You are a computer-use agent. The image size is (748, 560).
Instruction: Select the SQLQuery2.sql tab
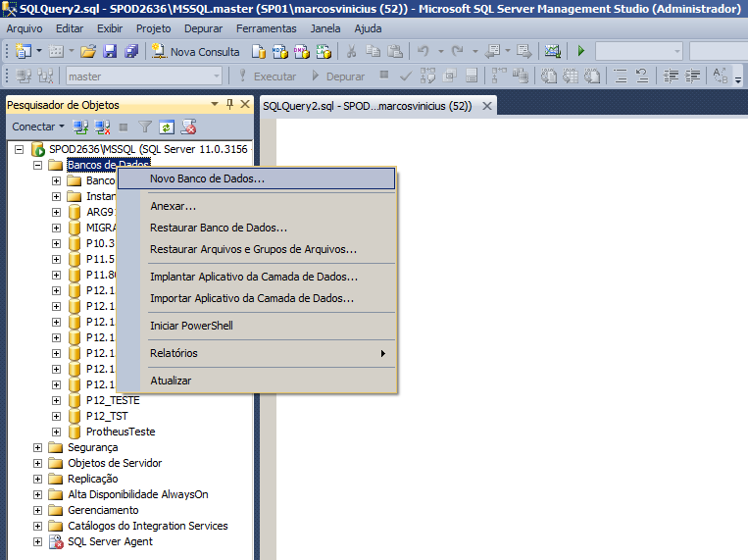tap(368, 106)
